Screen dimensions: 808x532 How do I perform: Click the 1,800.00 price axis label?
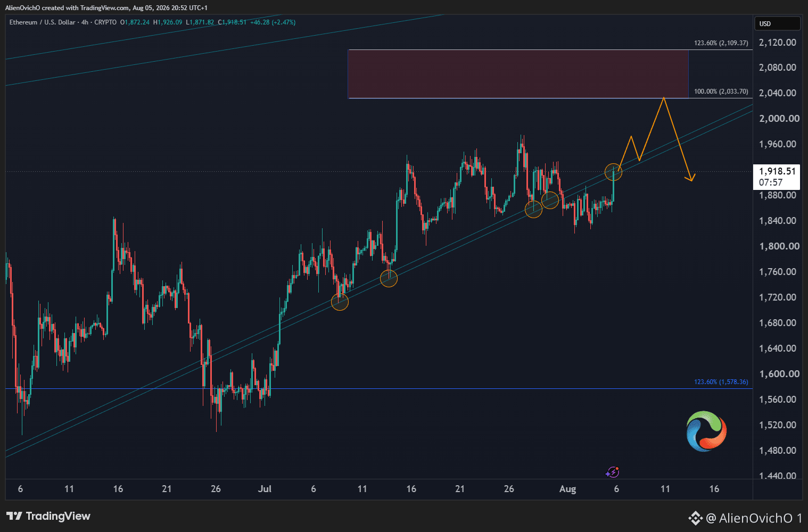pos(779,246)
